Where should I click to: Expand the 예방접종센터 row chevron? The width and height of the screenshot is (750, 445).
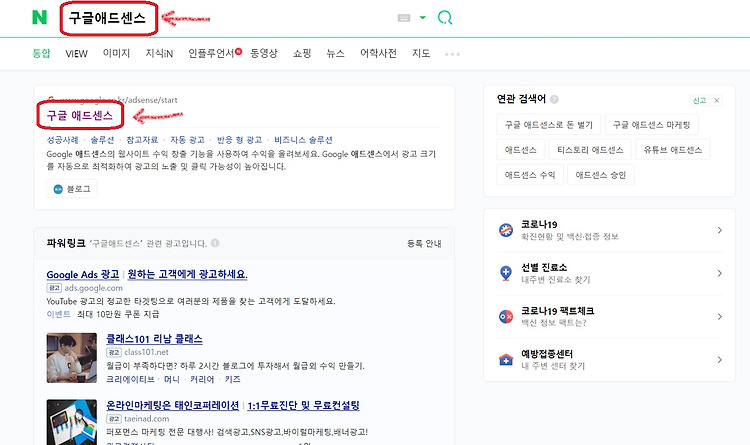point(720,359)
